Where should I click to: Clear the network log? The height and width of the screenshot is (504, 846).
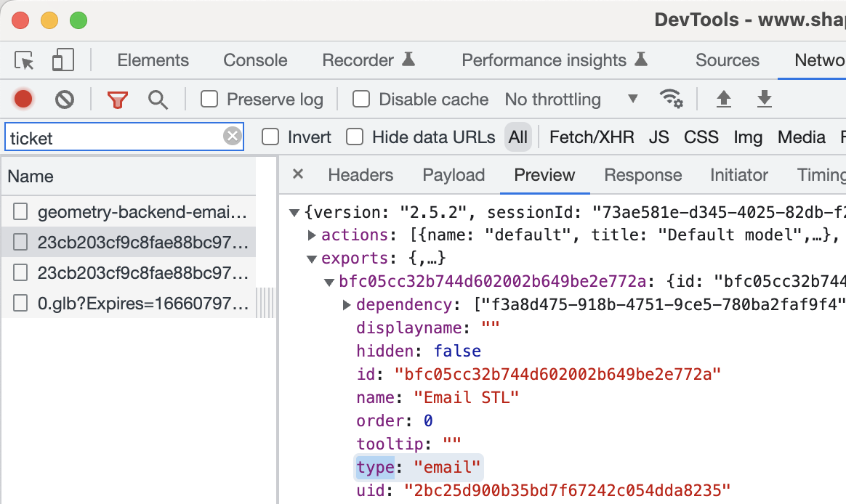click(x=65, y=99)
